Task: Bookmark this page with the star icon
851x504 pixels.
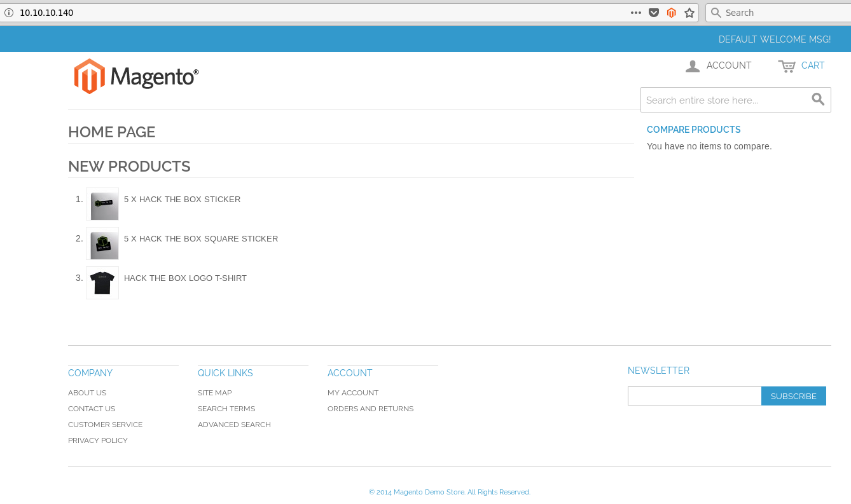Action: [689, 13]
